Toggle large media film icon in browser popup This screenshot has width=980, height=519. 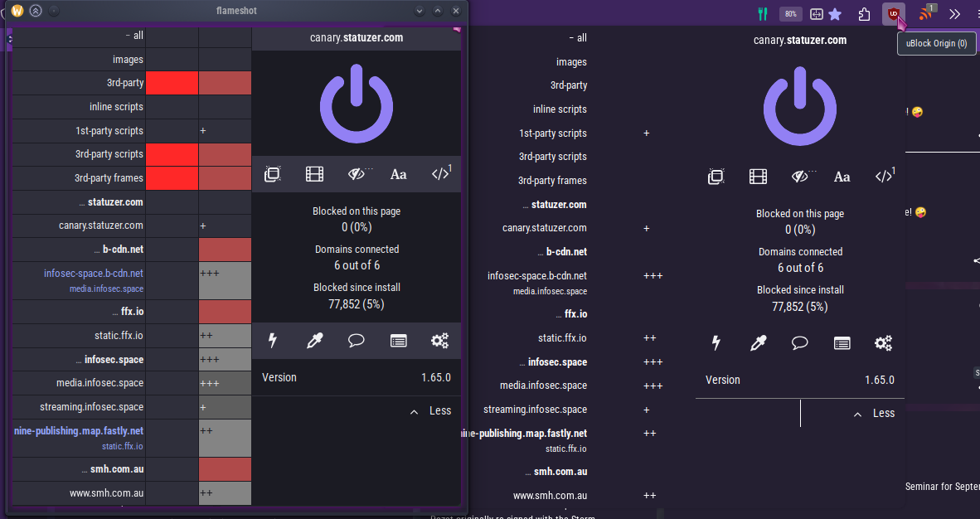[x=758, y=177]
